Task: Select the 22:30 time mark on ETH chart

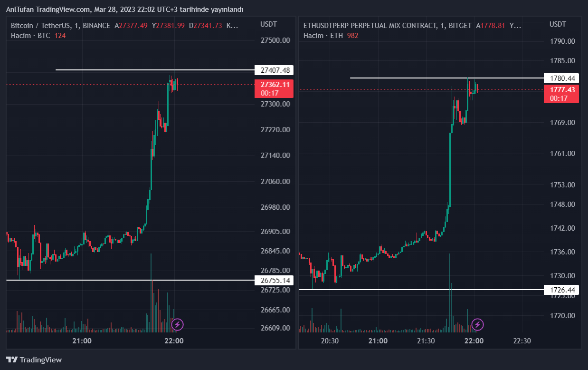Action: click(522, 341)
